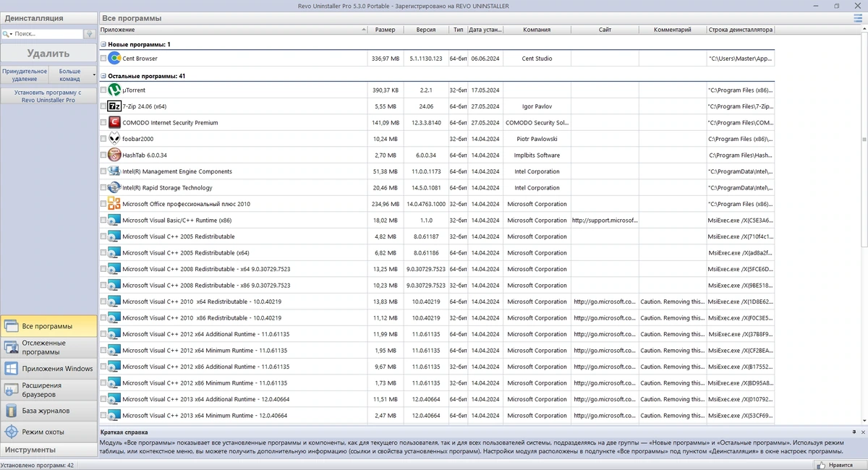Image resolution: width=868 pixels, height=470 pixels.
Task: Switch to the Все программы section
Action: 48,326
